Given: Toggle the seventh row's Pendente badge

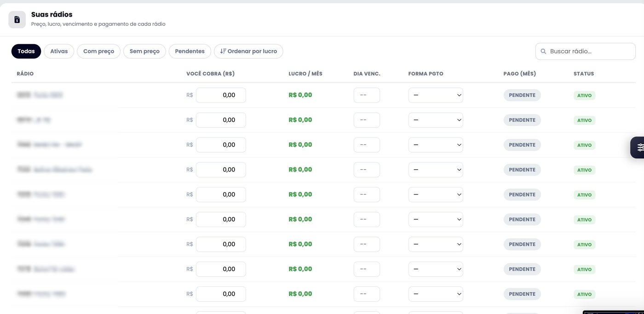Looking at the screenshot, I should [x=522, y=244].
